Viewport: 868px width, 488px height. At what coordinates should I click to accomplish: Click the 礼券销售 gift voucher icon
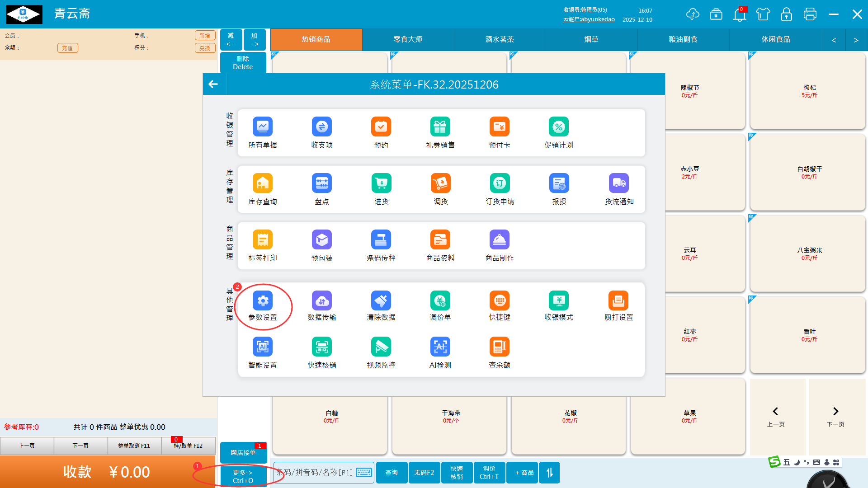point(440,127)
